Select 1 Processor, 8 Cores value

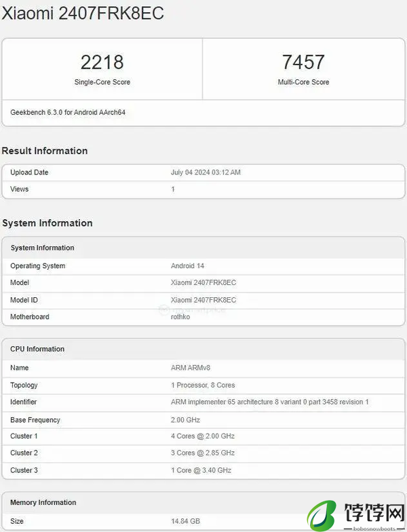coord(203,385)
